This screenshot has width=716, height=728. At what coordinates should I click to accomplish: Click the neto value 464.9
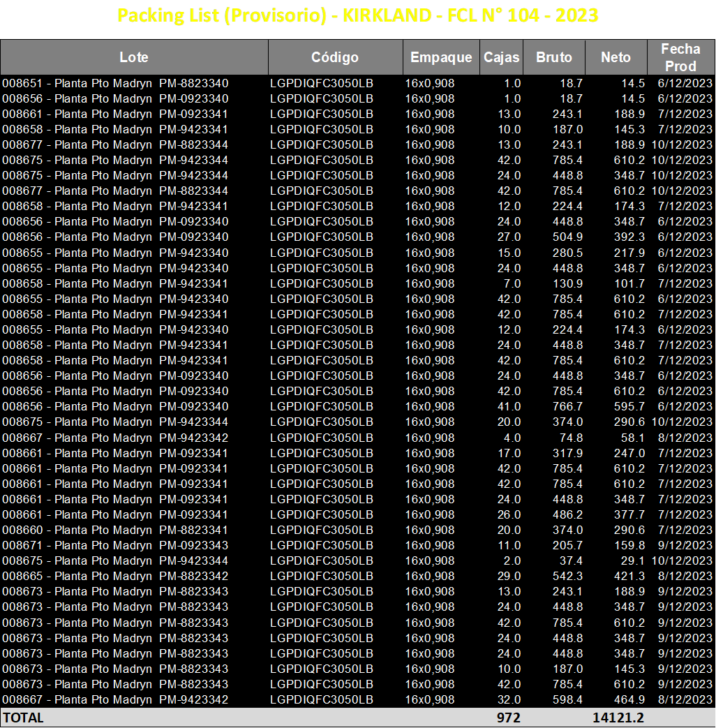tap(629, 699)
